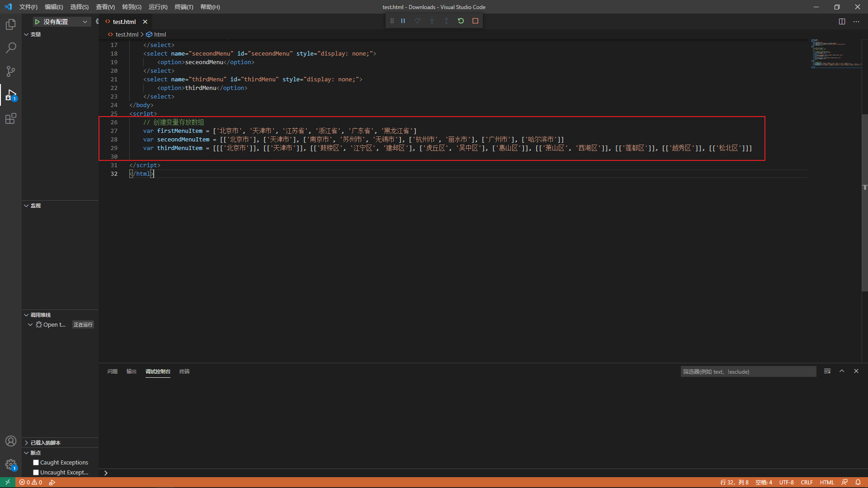868x488 pixels.
Task: Open the Terminal menu in menu bar
Action: 184,7
